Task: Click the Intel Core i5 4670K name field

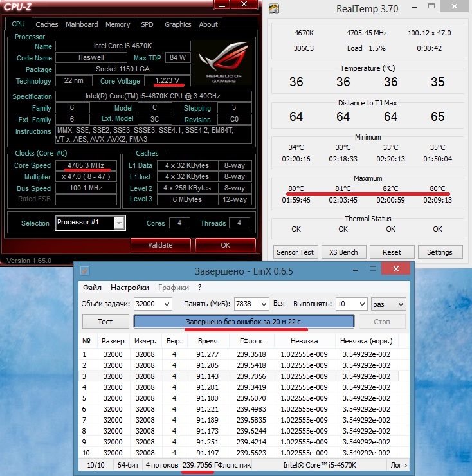Action: 123,46
